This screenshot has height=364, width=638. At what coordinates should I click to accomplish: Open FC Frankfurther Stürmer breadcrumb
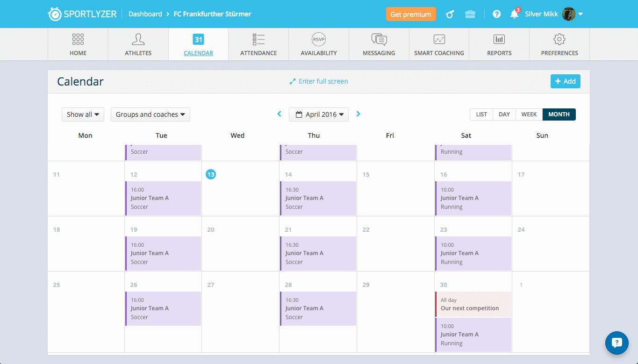click(213, 14)
